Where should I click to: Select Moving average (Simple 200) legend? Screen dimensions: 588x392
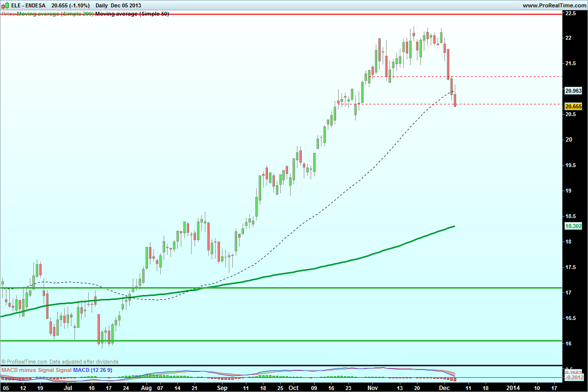54,14
